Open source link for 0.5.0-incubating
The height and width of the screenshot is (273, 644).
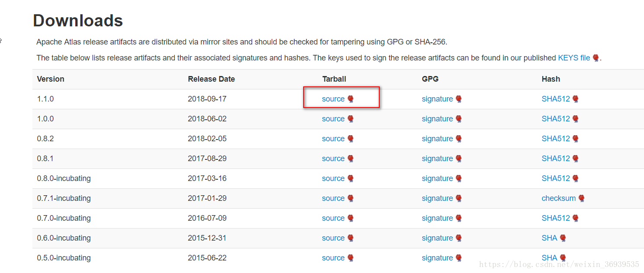pyautogui.click(x=333, y=258)
